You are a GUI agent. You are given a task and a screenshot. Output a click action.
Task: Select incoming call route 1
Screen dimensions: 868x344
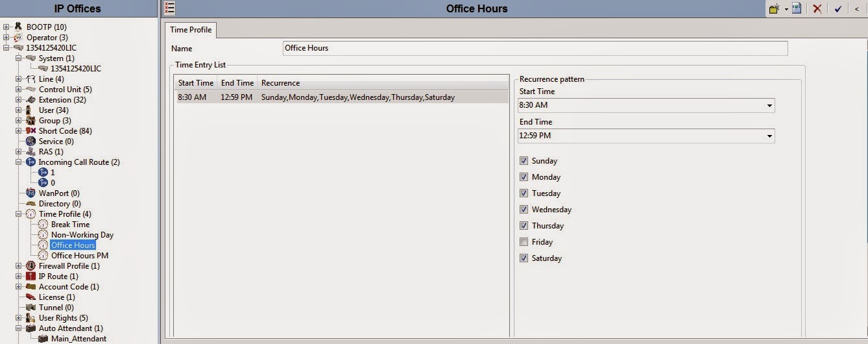(53, 172)
